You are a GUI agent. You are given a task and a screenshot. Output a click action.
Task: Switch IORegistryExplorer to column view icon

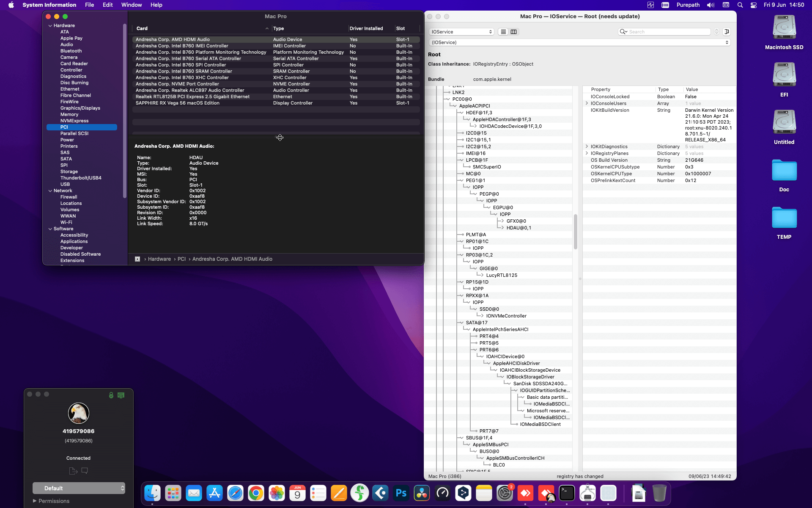click(x=513, y=32)
